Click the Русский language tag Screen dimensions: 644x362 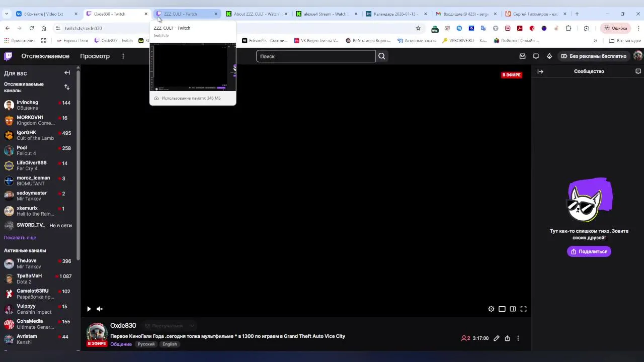(146, 344)
